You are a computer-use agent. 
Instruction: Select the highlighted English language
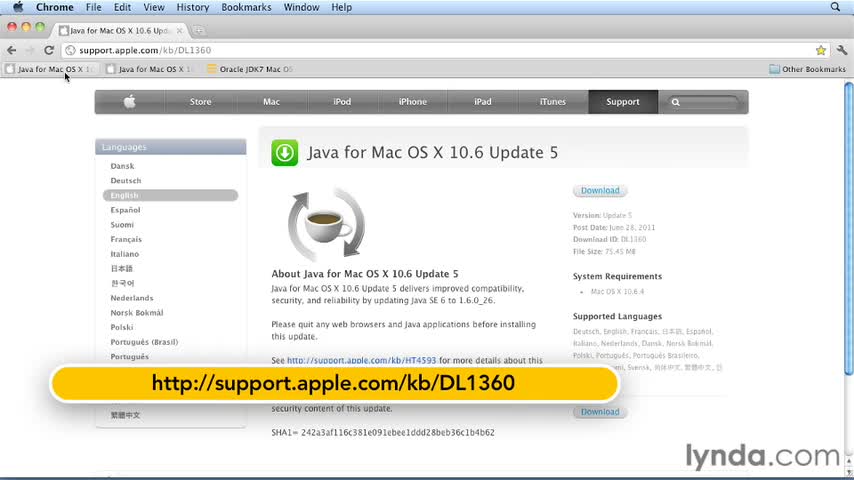pyautogui.click(x=170, y=195)
